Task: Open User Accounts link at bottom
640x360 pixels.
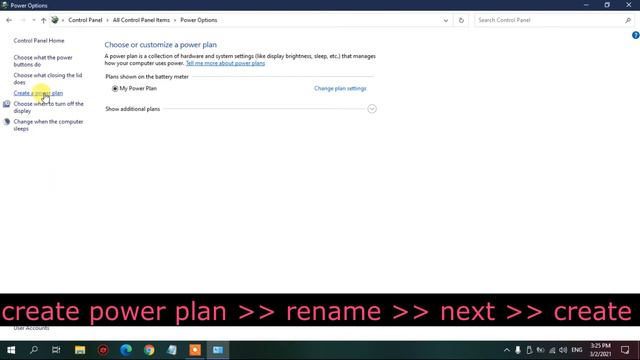Action: (x=31, y=328)
